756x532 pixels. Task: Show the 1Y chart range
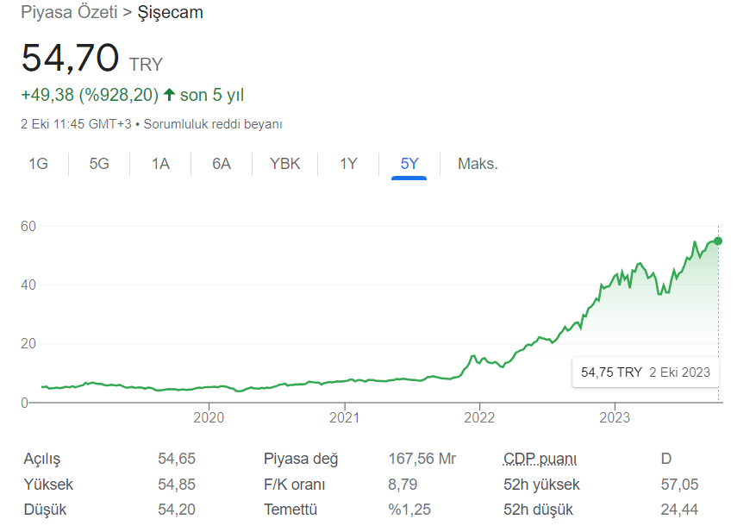coord(348,164)
